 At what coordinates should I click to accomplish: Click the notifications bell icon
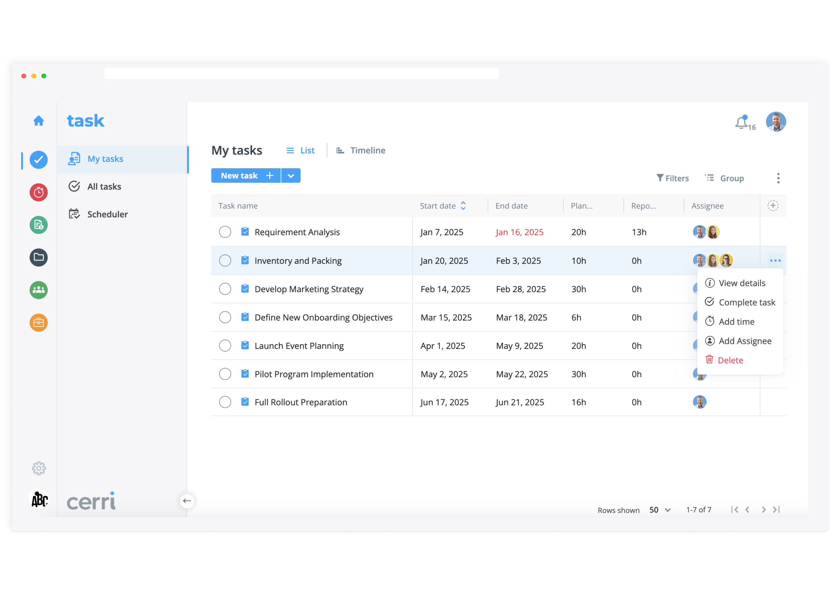click(742, 123)
